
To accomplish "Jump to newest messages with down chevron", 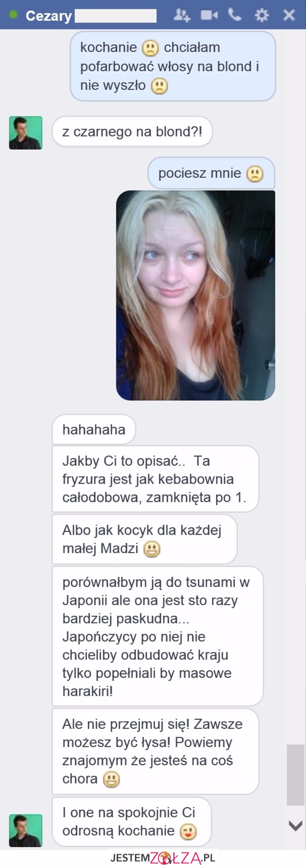I will click(x=296, y=826).
